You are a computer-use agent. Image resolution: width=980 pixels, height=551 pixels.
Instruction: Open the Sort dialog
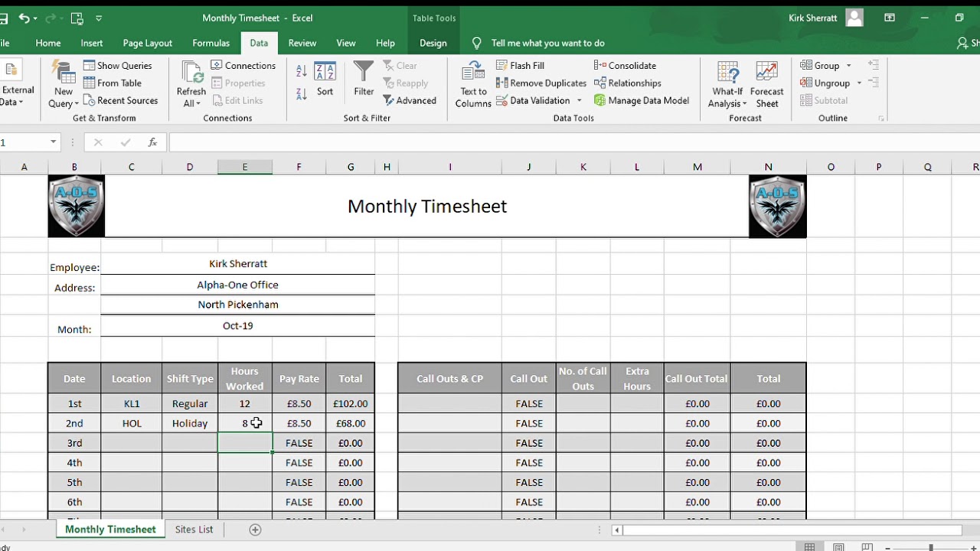click(325, 80)
